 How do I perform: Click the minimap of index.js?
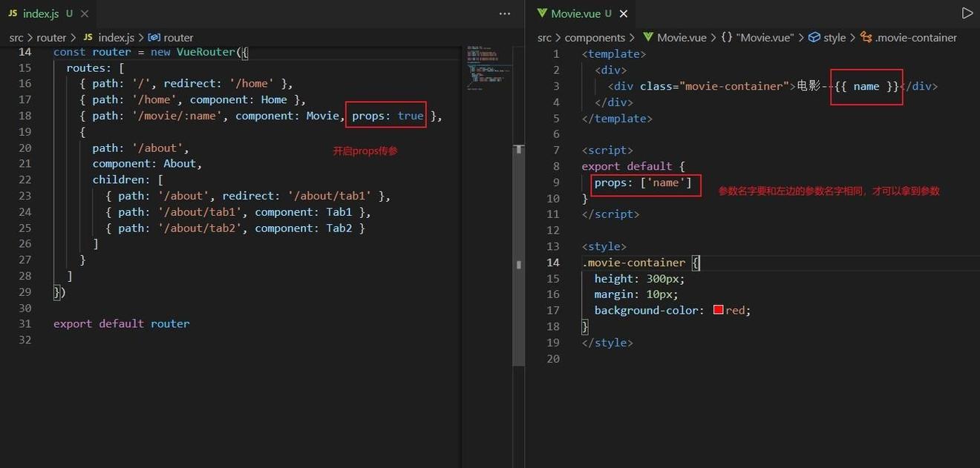click(x=486, y=68)
